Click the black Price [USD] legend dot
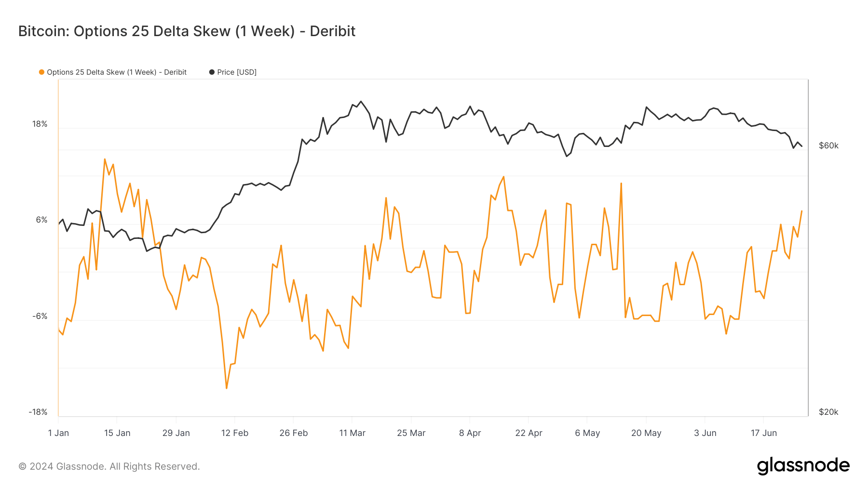 coord(212,72)
